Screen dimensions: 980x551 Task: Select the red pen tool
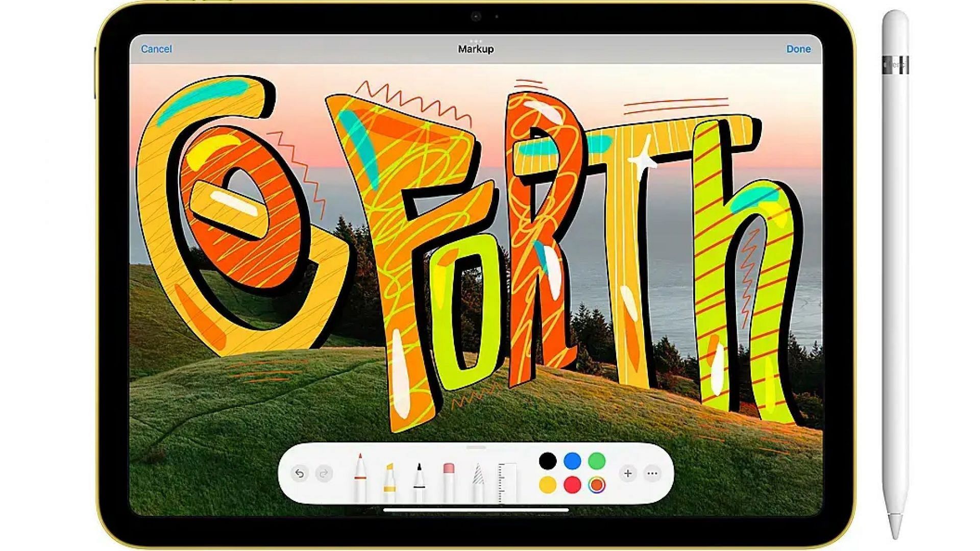[x=360, y=477]
